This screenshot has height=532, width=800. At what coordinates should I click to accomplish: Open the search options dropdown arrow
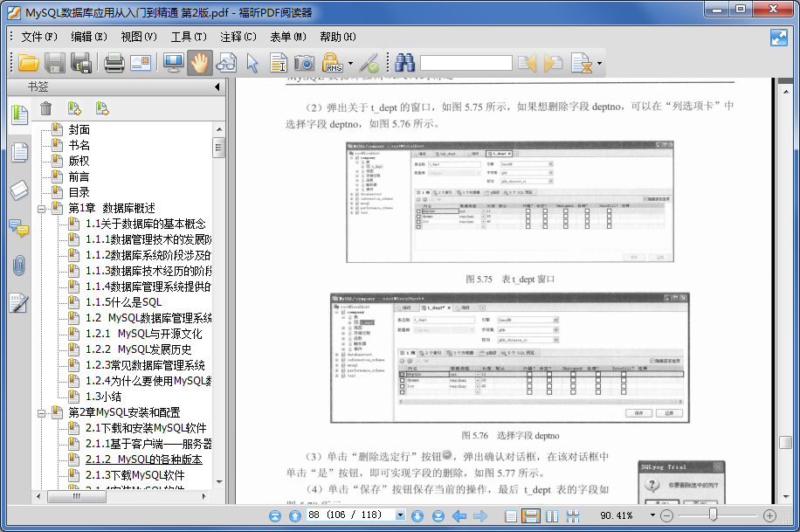coord(599,63)
